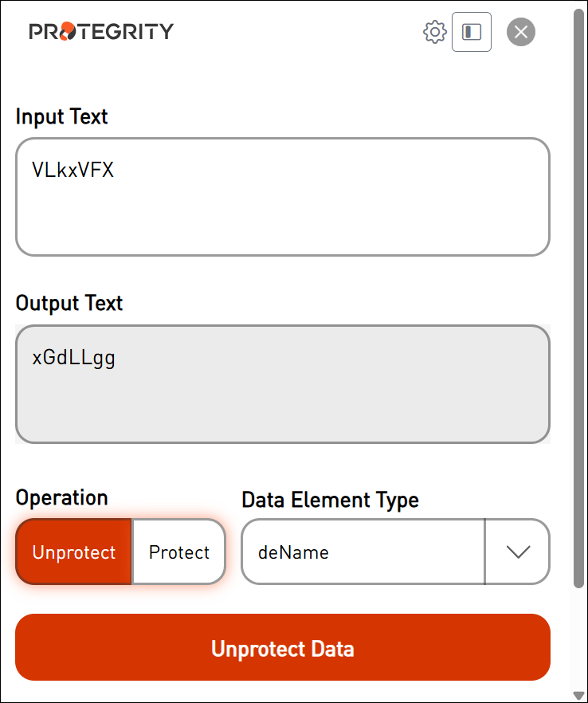
Task: Switch operation to Protect
Action: pos(179,552)
